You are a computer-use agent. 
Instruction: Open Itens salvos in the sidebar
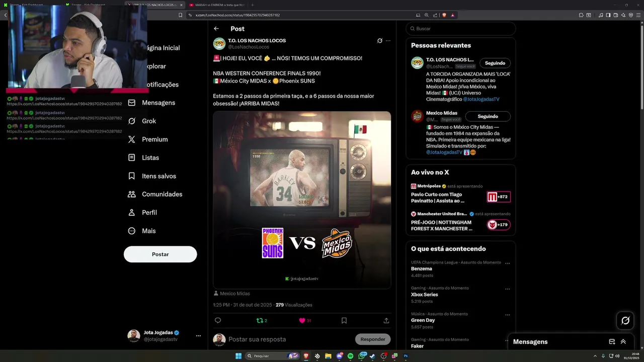[152, 176]
